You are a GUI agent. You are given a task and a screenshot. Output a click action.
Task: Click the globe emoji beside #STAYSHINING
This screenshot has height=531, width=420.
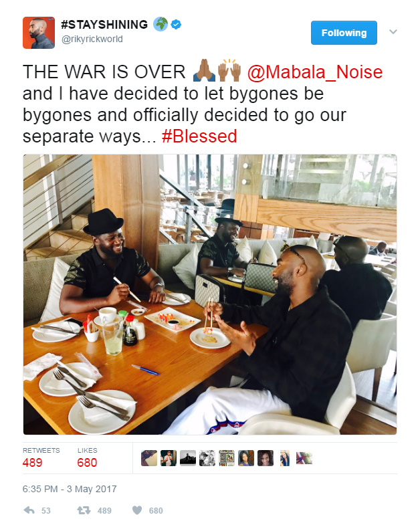coord(161,24)
